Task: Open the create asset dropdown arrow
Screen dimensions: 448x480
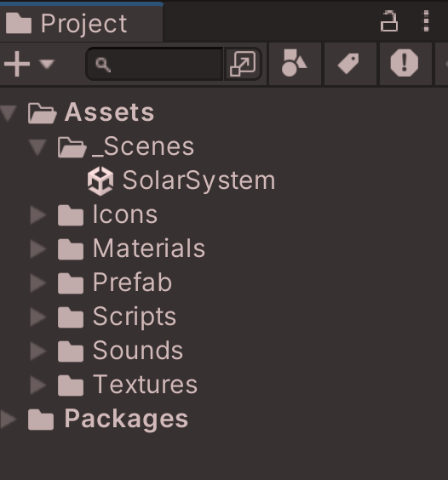Action: click(x=47, y=64)
